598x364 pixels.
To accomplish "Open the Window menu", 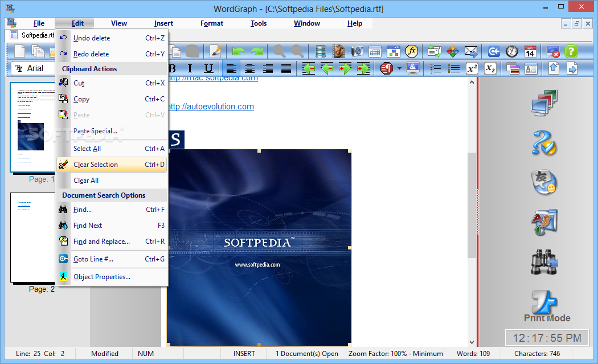I will [306, 23].
